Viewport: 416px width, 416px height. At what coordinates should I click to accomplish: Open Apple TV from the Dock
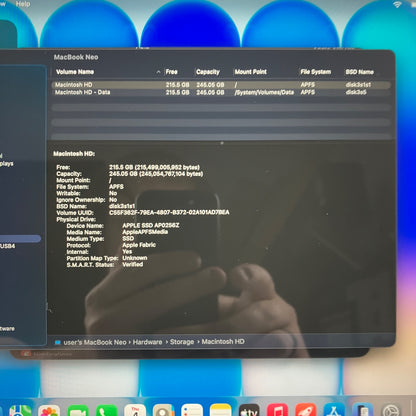click(249, 411)
